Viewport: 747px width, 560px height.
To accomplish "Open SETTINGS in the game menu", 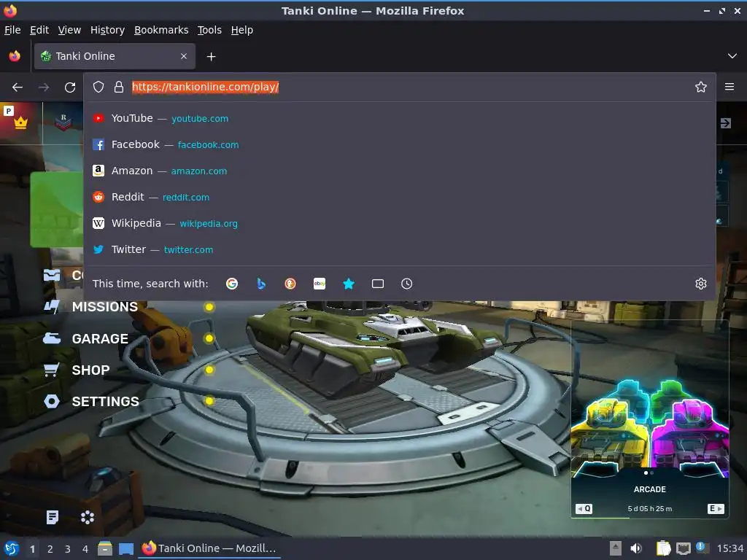I will pyautogui.click(x=105, y=402).
